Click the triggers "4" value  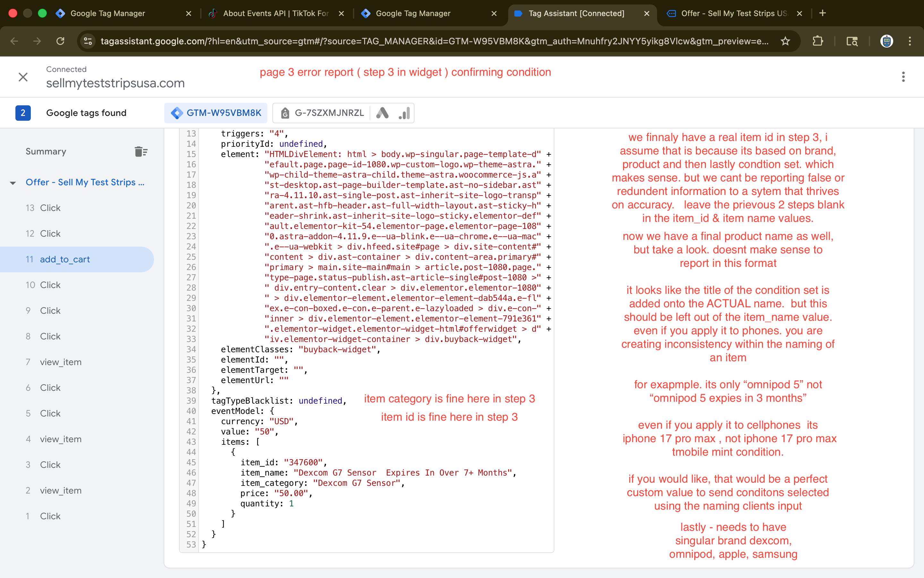277,134
